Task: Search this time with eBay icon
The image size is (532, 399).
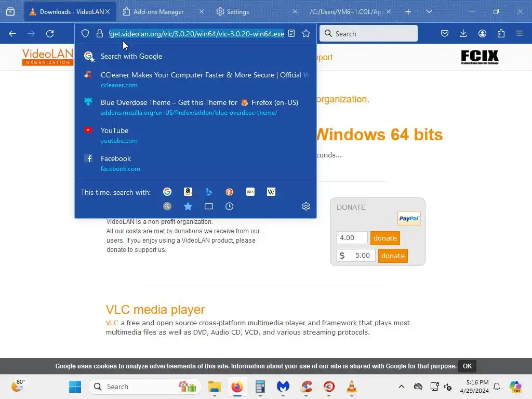Action: click(250, 192)
